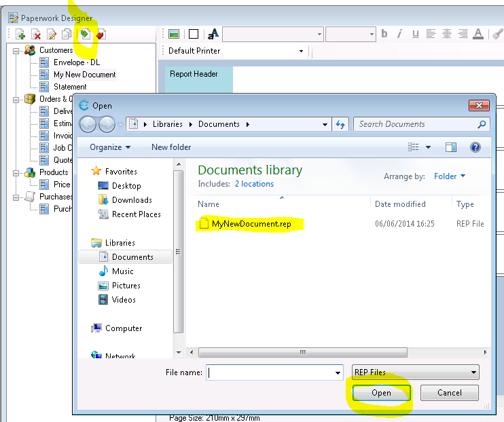Click the font color icon
This screenshot has height=422, width=504.
478,34
